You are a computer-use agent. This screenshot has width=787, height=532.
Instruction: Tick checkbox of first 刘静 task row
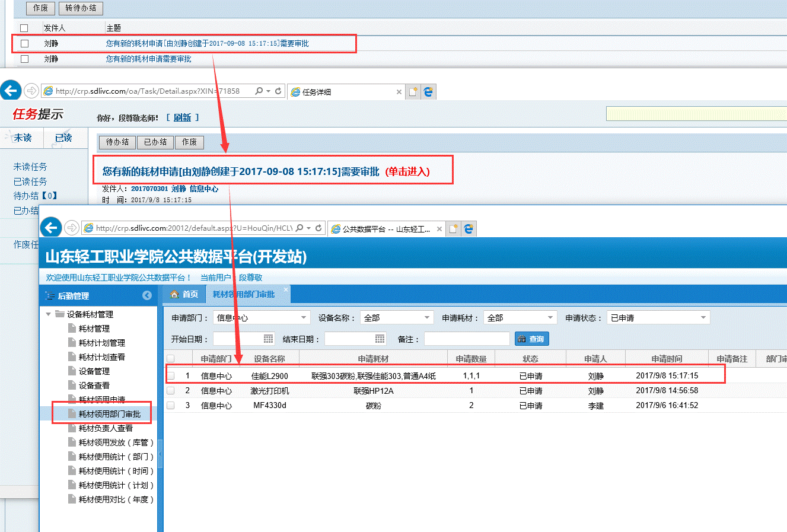pos(24,43)
